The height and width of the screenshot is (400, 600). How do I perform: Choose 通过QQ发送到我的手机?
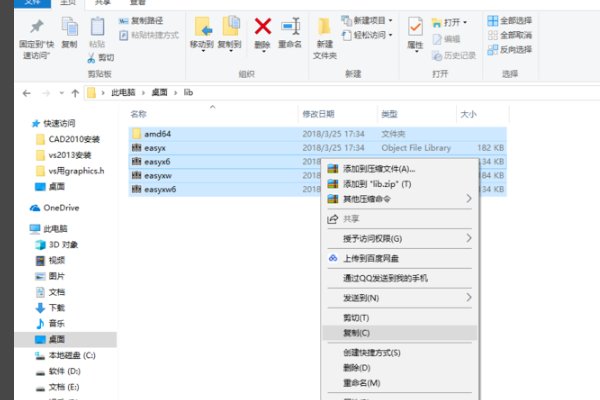(399, 278)
